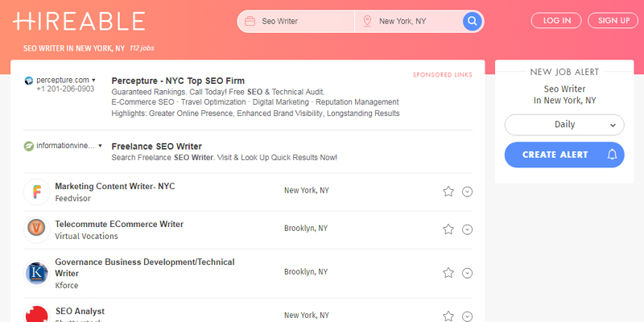The height and width of the screenshot is (322, 644).
Task: Click the SEO WRITER IN NEW YORK, NY heading
Action: (x=74, y=48)
